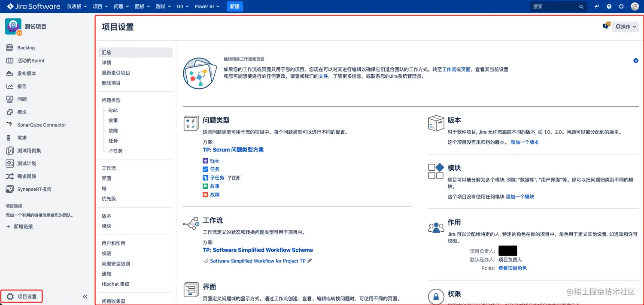Click the 测试项目 project avatar

pos(13,27)
